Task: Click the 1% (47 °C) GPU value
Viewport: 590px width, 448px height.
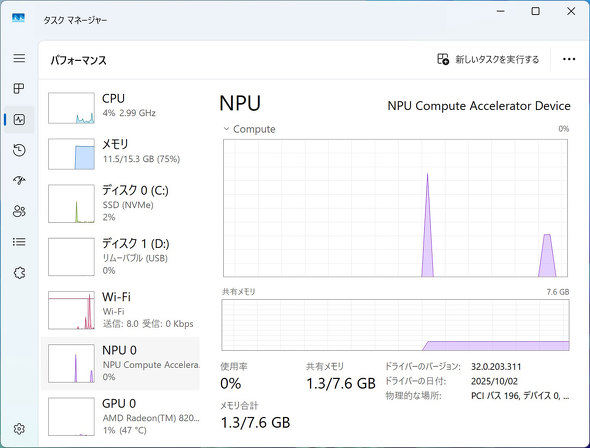Action: 125,430
